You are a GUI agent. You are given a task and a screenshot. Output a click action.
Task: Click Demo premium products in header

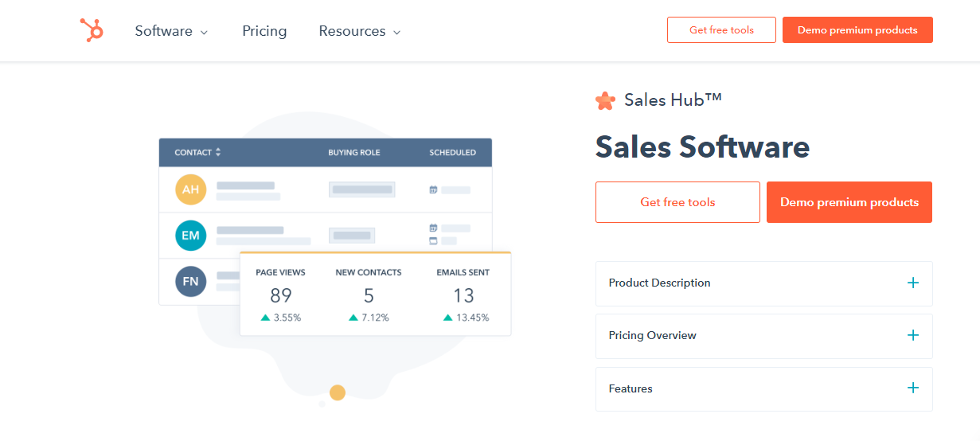857,30
